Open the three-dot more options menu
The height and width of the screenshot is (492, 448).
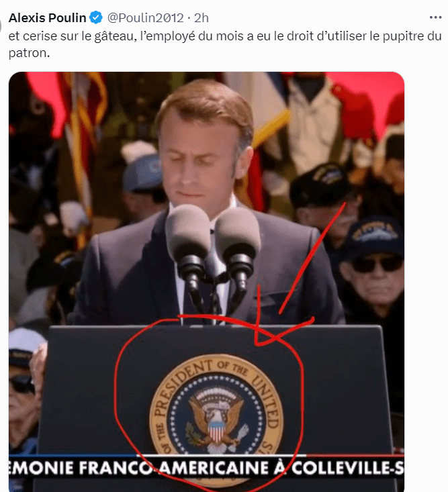click(435, 17)
